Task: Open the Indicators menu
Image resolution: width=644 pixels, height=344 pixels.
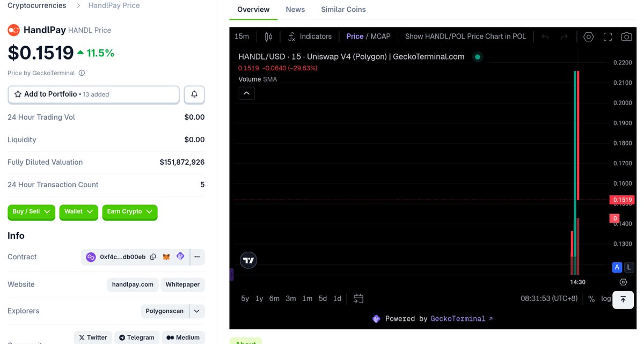Action: click(x=310, y=36)
